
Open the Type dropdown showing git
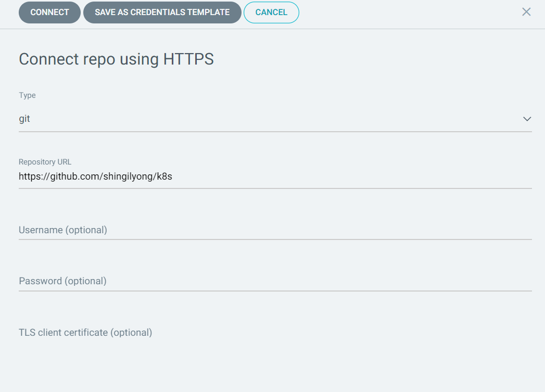tap(275, 119)
